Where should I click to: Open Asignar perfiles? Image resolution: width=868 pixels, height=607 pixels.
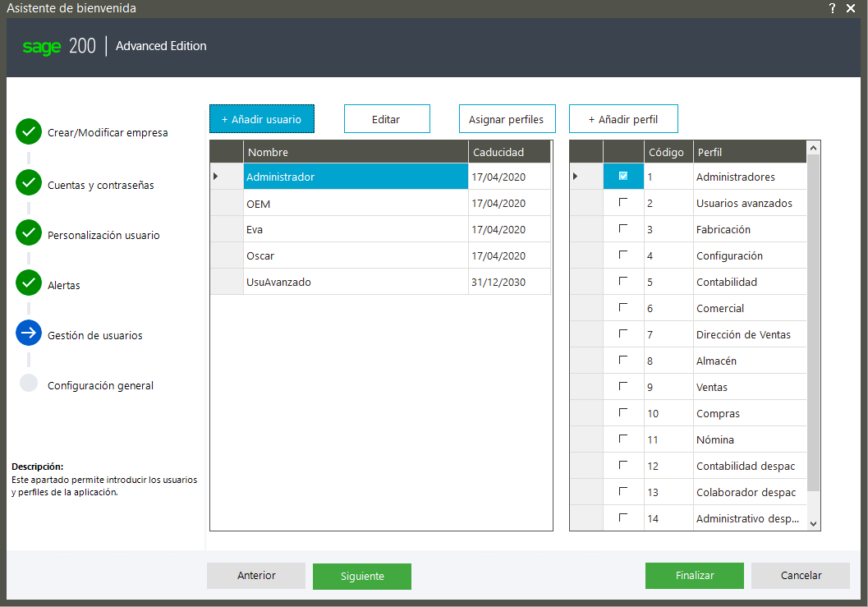507,119
